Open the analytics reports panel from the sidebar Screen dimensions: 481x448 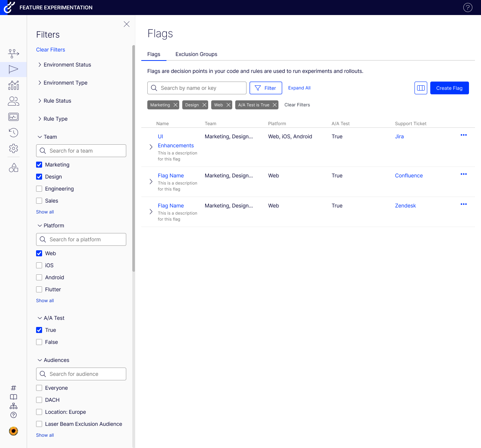14,85
